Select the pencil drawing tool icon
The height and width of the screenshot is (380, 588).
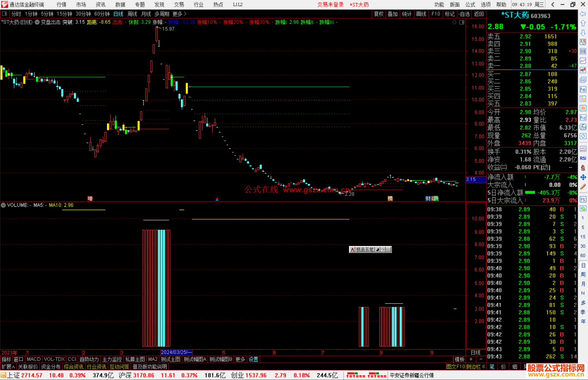click(x=583, y=187)
